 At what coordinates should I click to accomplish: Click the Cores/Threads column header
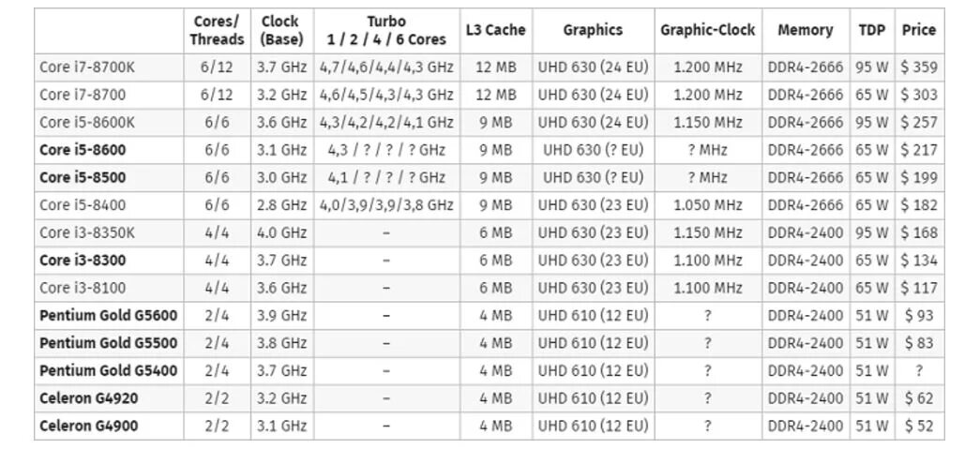click(x=217, y=30)
